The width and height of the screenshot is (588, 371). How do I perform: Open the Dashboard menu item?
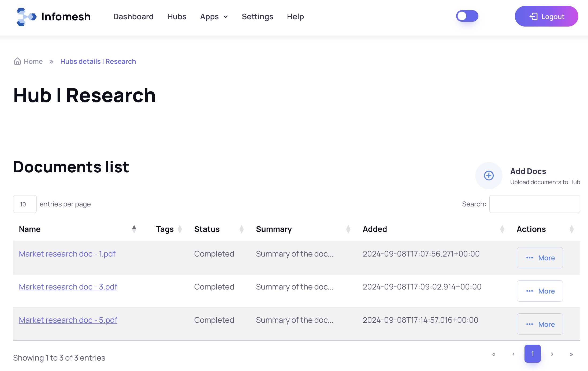133,17
